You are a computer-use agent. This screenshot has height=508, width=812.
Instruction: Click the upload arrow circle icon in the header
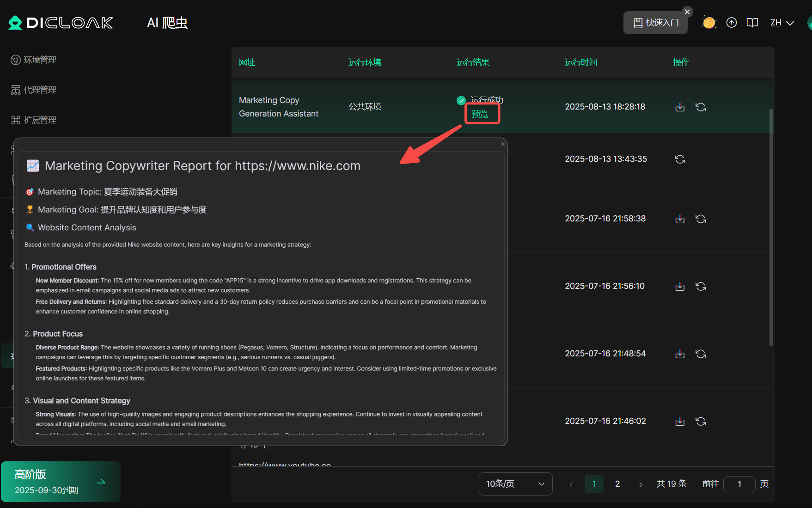coord(732,23)
